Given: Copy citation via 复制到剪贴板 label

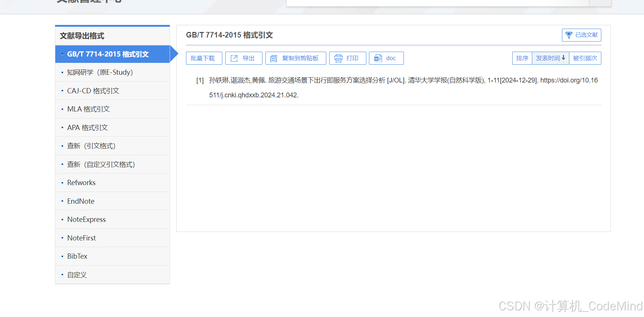Looking at the screenshot, I should [x=300, y=58].
